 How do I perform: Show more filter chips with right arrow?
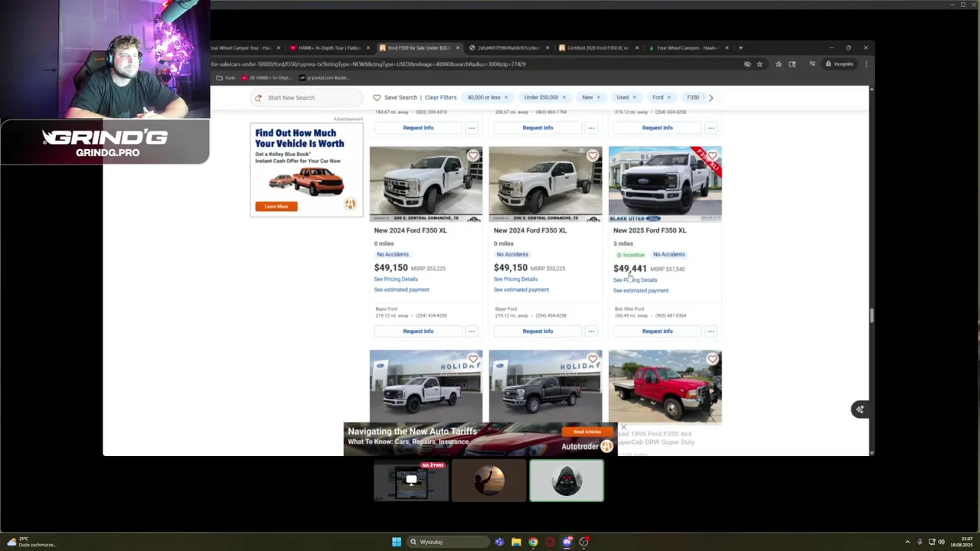710,97
